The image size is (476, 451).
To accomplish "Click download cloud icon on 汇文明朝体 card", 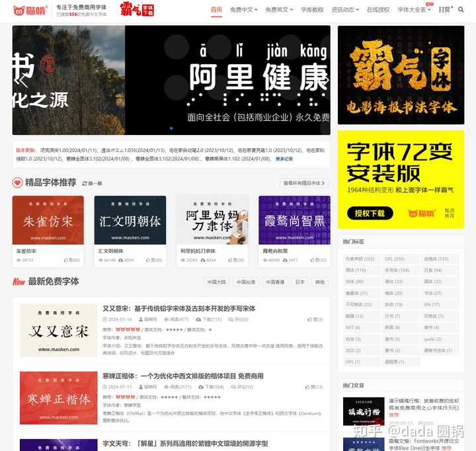I will 121,261.
